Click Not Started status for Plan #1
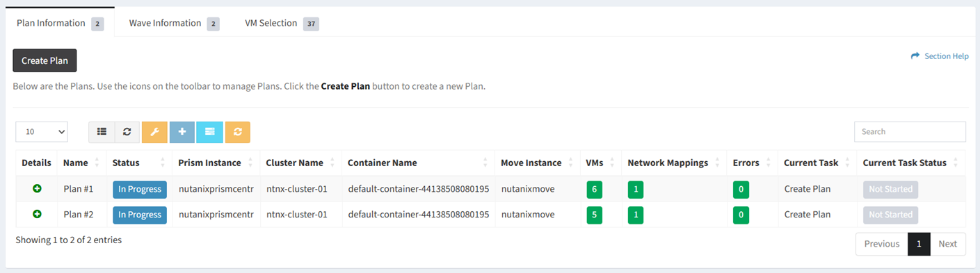The height and width of the screenshot is (273, 980). tap(890, 189)
